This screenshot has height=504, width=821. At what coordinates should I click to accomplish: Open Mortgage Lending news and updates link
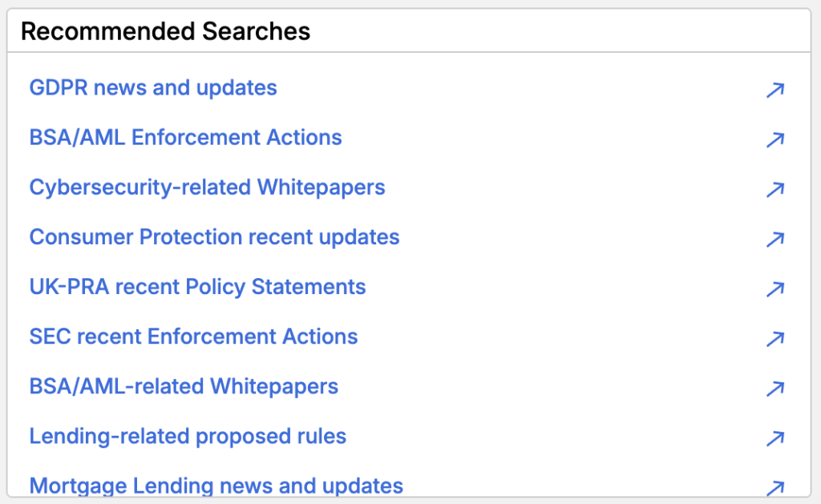pyautogui.click(x=216, y=486)
